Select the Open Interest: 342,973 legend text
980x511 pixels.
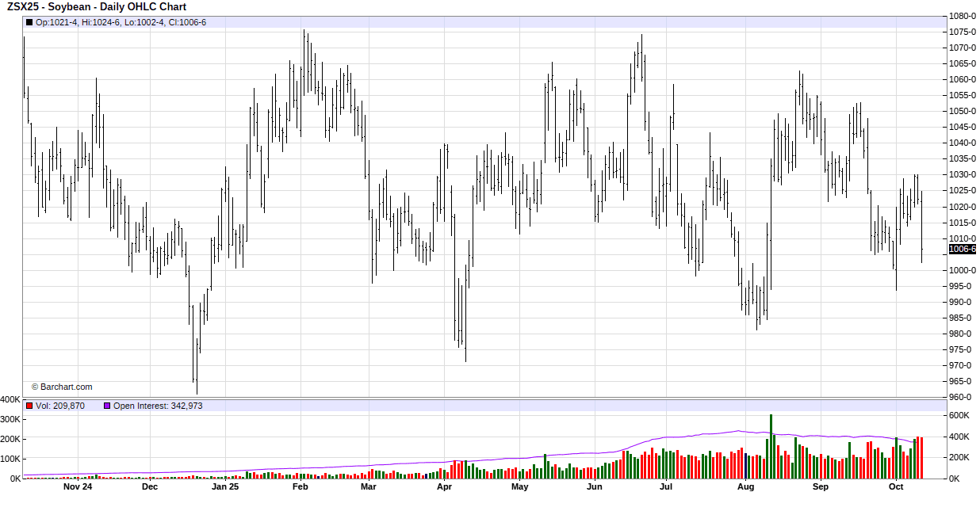pos(158,406)
